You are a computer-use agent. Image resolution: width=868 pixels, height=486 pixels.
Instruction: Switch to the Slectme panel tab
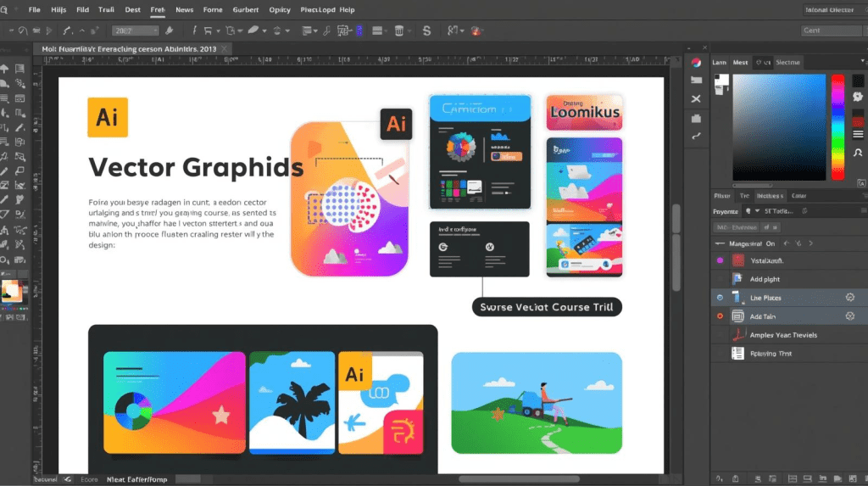pyautogui.click(x=787, y=63)
